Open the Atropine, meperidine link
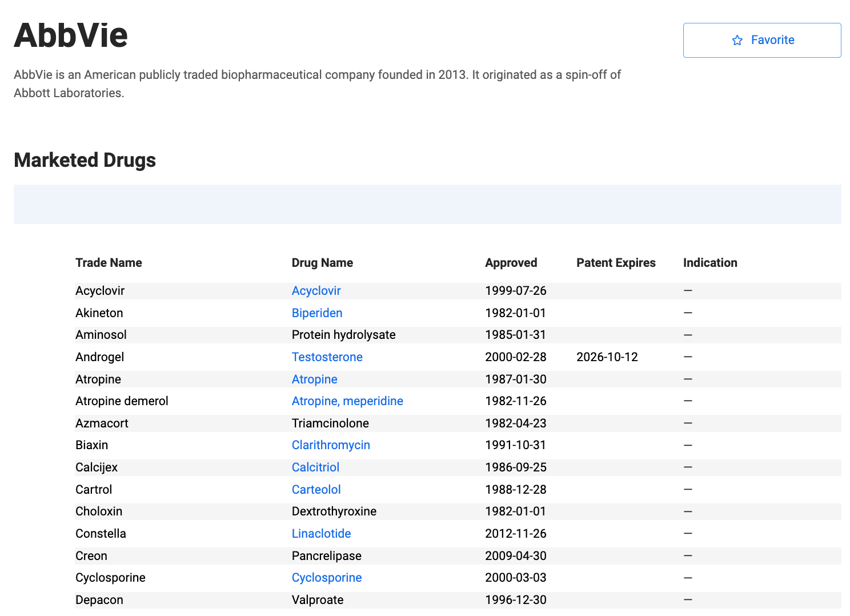Viewport: 850px width, 616px height. click(x=347, y=401)
